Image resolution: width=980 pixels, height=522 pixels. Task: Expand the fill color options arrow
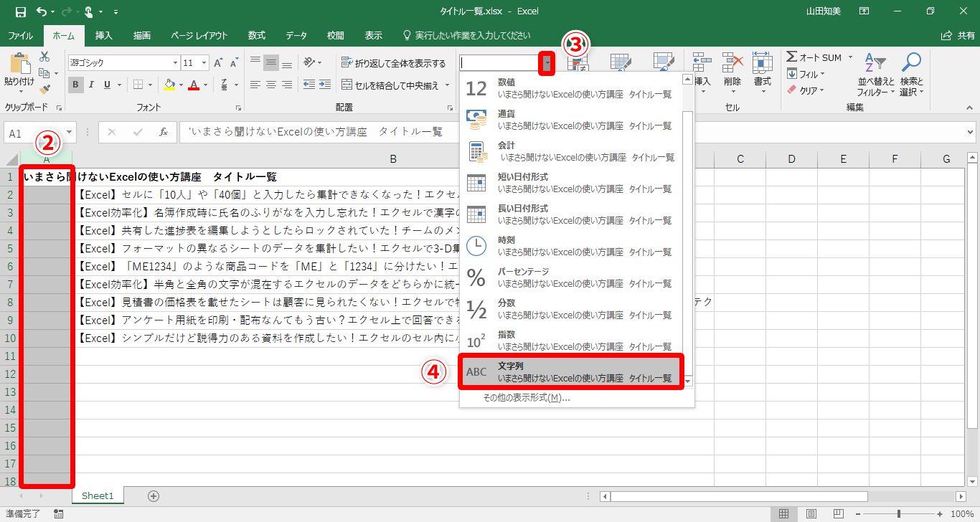click(x=180, y=85)
